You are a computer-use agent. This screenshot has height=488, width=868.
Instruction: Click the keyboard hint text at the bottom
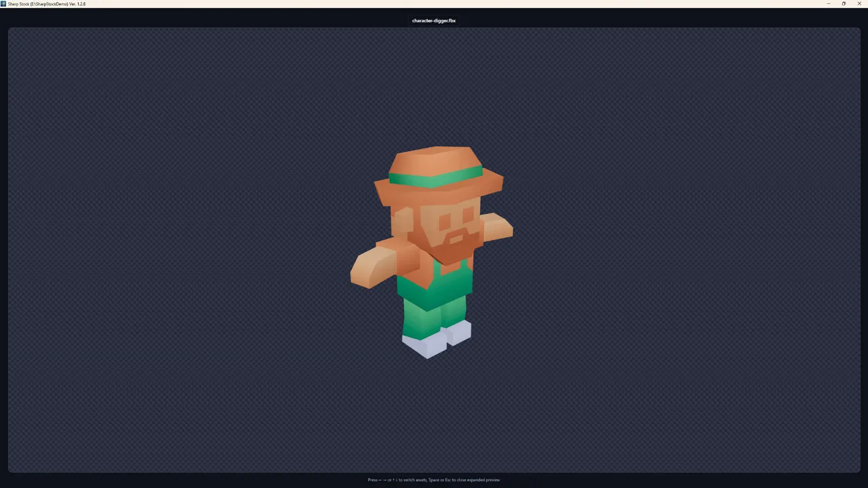tap(434, 480)
